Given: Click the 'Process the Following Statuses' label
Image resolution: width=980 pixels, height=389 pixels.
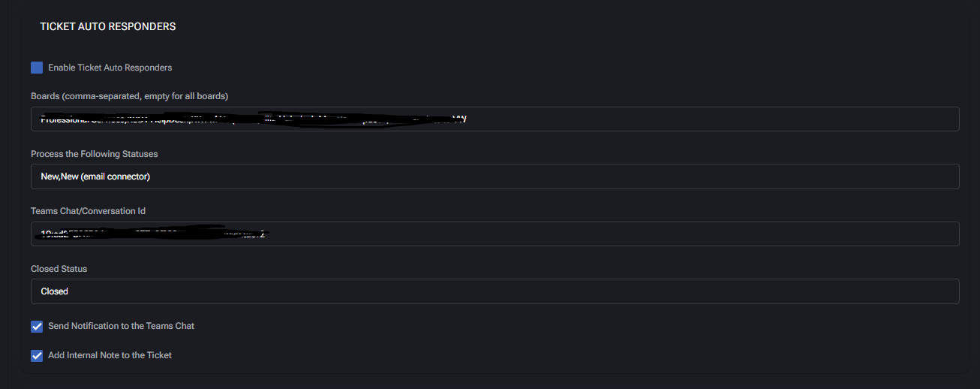Looking at the screenshot, I should tap(94, 154).
